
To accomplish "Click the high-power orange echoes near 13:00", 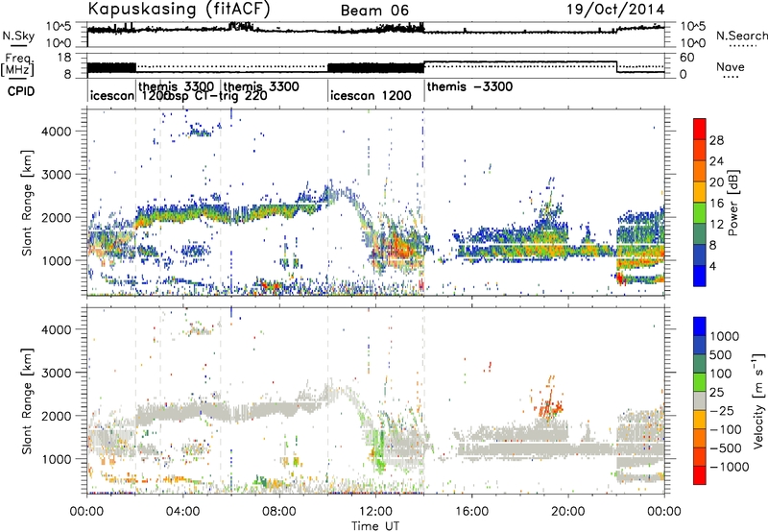I will [x=400, y=248].
